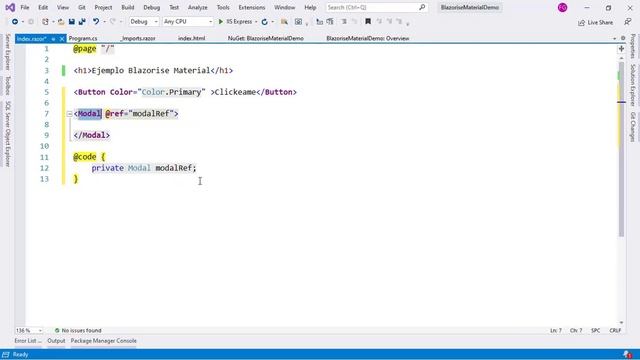Click the increase indent toolbar icon
This screenshot has width=640, height=360.
330,22
